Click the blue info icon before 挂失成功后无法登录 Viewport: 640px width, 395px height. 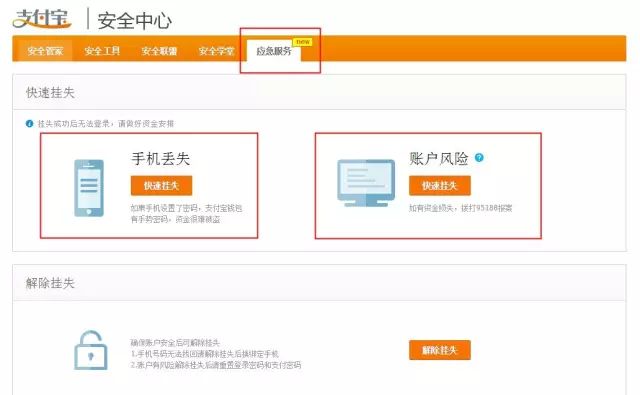[29, 123]
